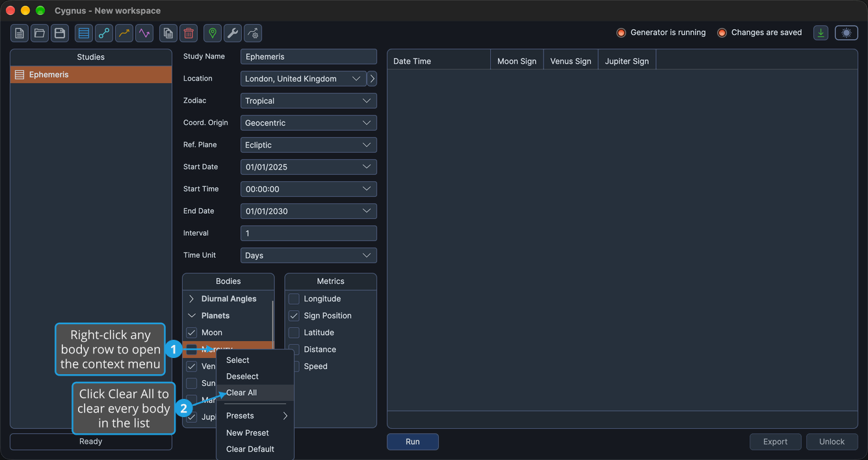Click the Generator is running indicator
This screenshot has width=868, height=460.
661,32
